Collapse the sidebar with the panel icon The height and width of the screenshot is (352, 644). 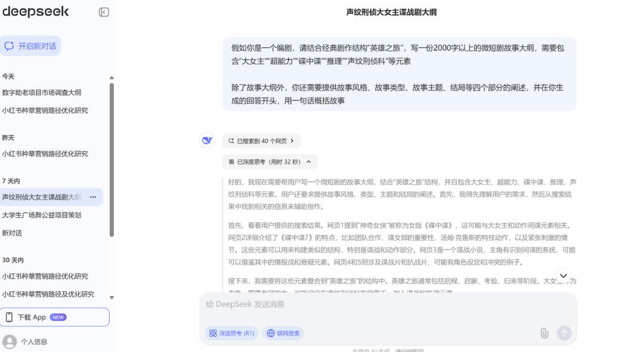[104, 13]
